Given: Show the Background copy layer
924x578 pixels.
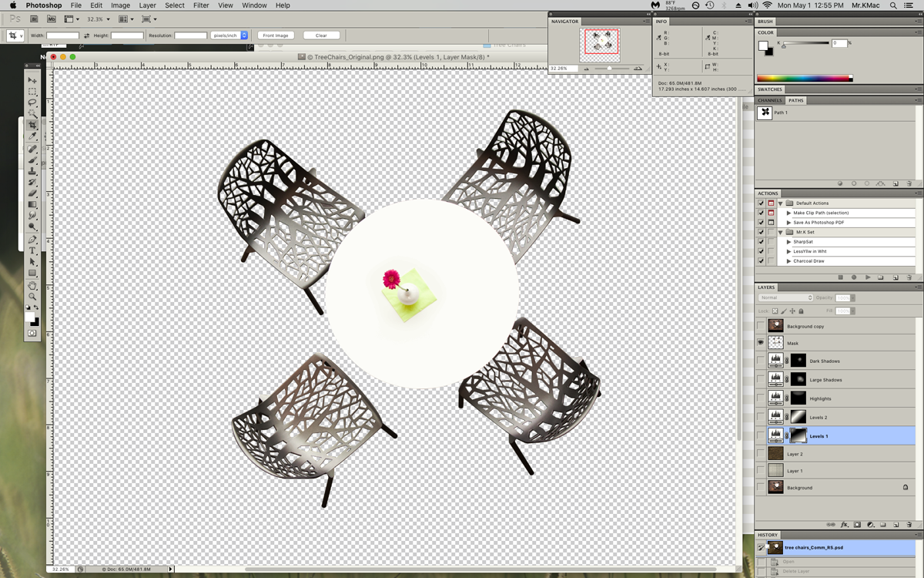Looking at the screenshot, I should 761,326.
